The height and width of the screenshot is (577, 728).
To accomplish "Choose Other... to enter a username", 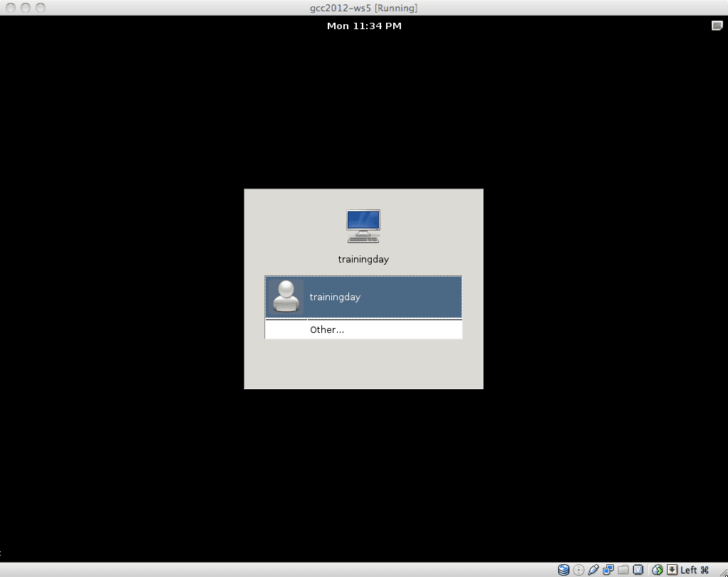I will click(327, 330).
